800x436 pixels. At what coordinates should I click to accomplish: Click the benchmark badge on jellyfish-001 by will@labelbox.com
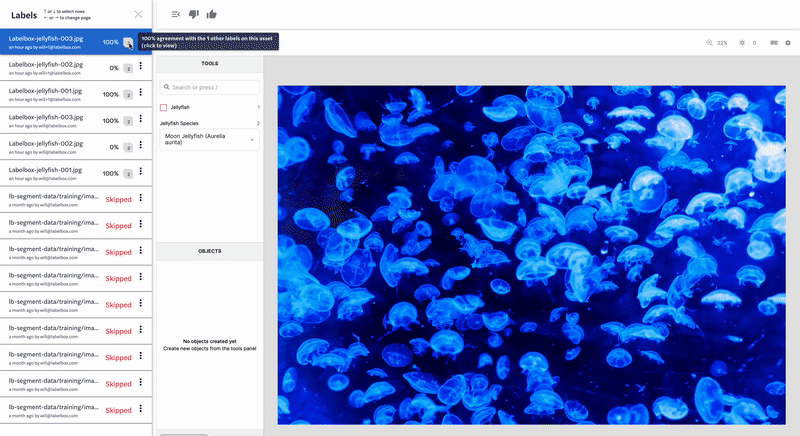128,174
